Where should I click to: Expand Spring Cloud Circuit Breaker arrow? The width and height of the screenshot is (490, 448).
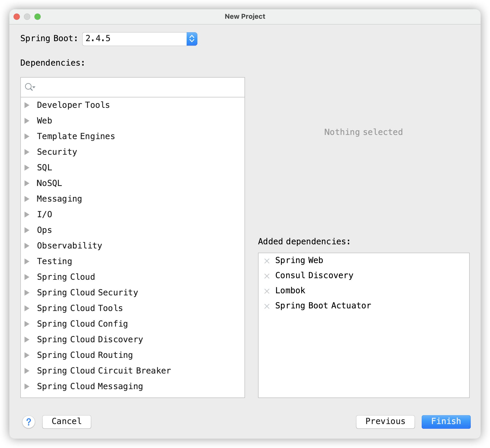[27, 371]
